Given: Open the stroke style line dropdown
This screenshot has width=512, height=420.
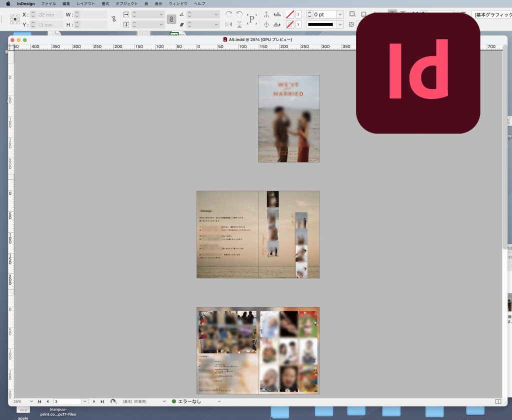Looking at the screenshot, I should point(340,24).
